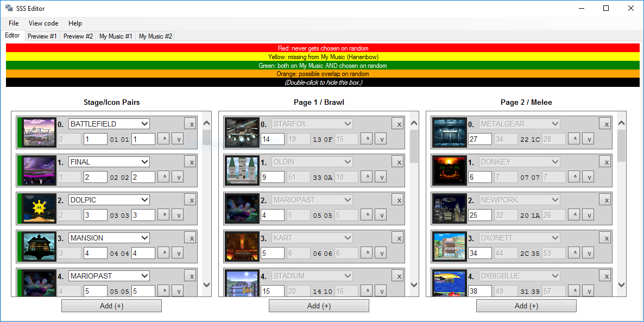Click METALGEAR's pair index field showing 27
Image resolution: width=644 pixels, height=322 pixels.
pyautogui.click(x=480, y=139)
